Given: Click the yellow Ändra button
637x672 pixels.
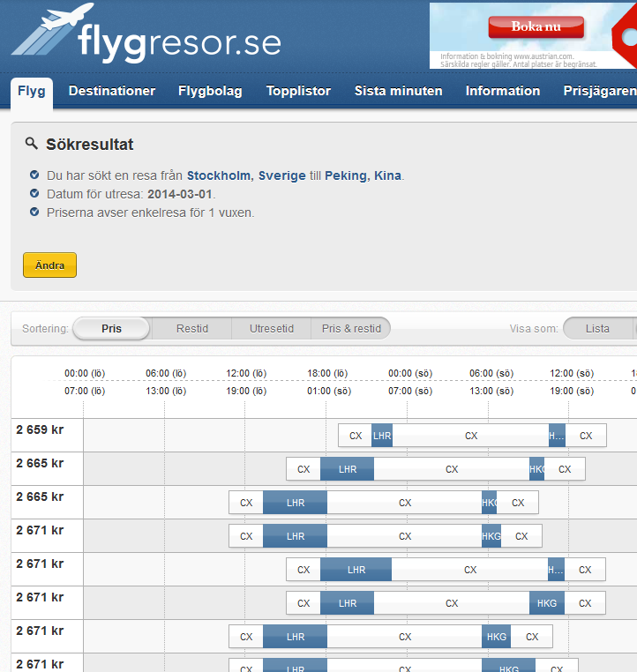Looking at the screenshot, I should [49, 265].
